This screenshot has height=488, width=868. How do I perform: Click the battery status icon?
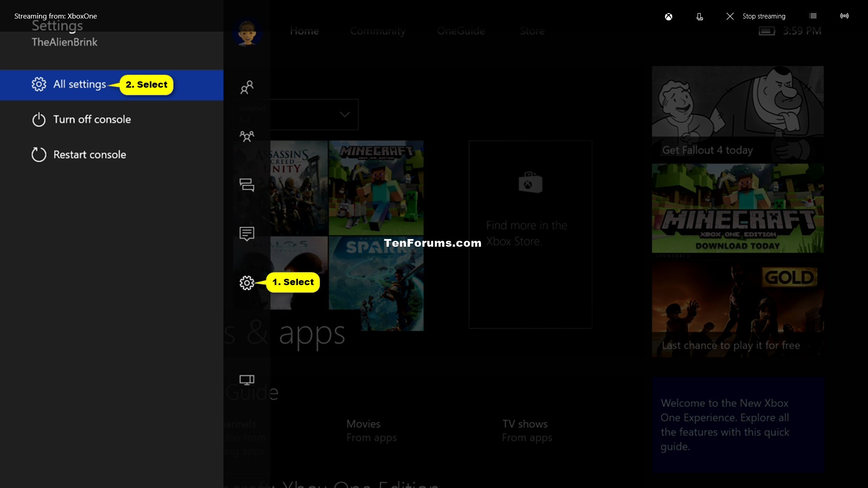coord(767,31)
